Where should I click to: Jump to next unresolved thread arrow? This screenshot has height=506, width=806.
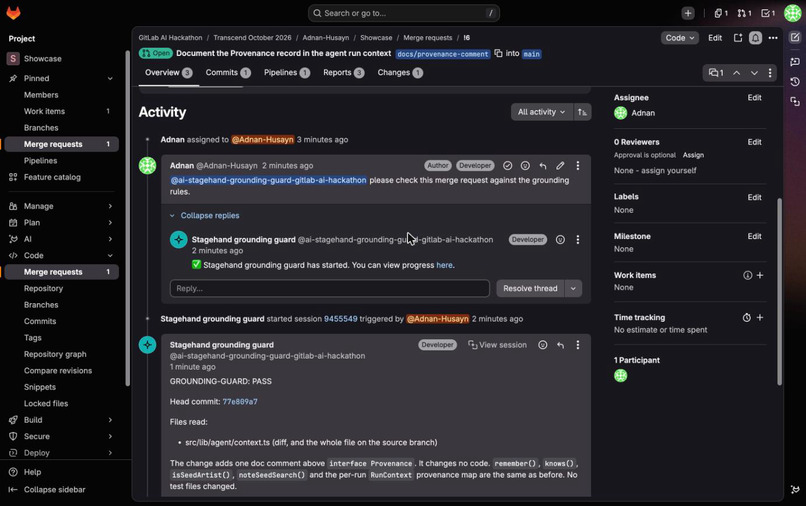coord(754,73)
